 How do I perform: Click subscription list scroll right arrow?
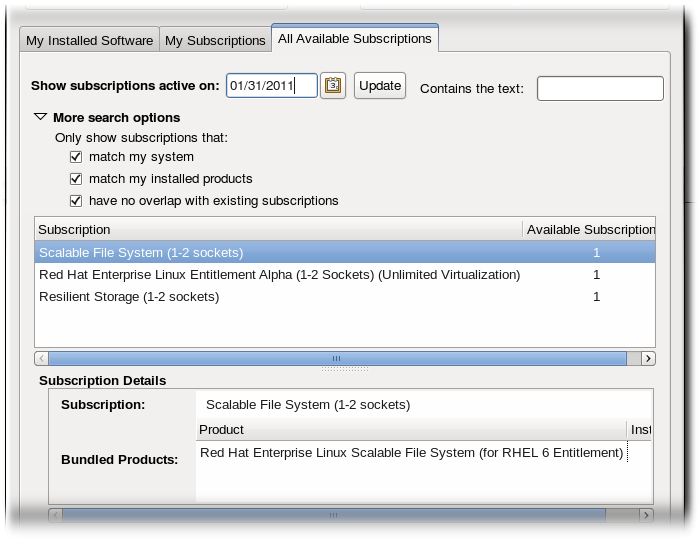(648, 358)
